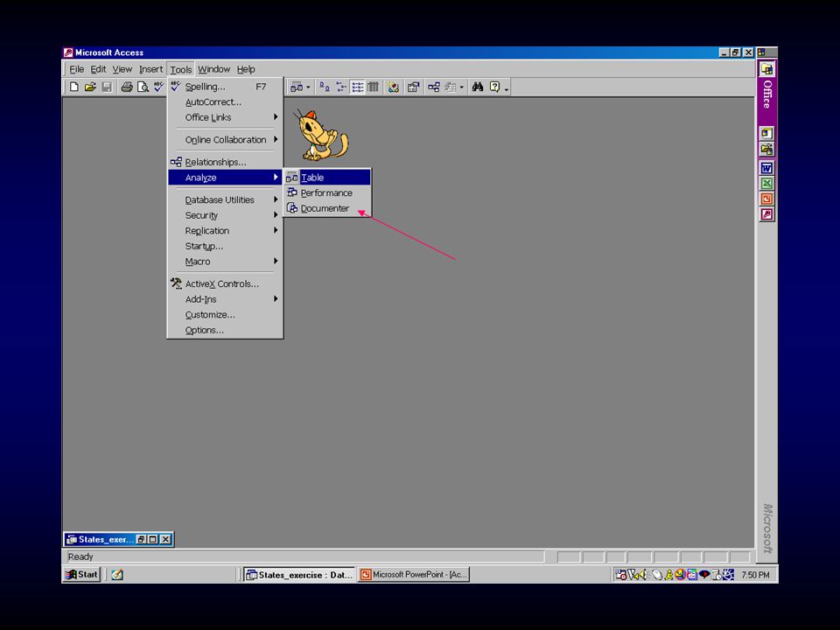Choose AutoCorrect from the Tools menu
Image resolution: width=840 pixels, height=630 pixels.
pyautogui.click(x=225, y=101)
